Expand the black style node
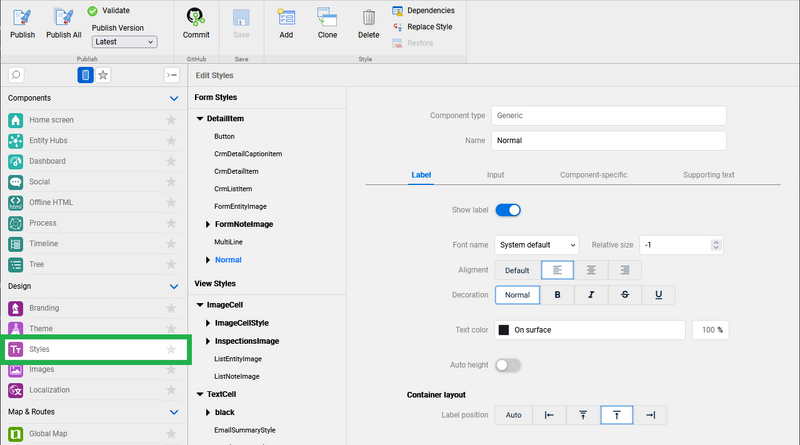Screen dimensions: 800x445 click(x=208, y=412)
